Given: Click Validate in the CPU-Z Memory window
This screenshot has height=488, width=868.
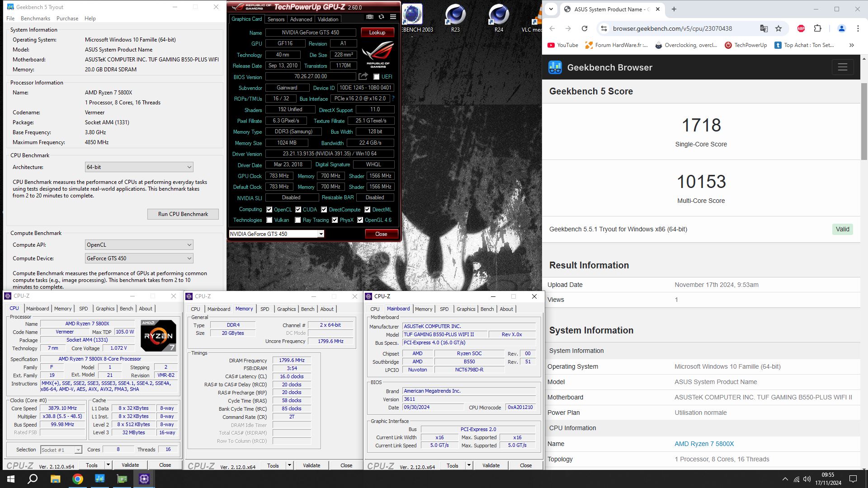Looking at the screenshot, I should (x=311, y=465).
